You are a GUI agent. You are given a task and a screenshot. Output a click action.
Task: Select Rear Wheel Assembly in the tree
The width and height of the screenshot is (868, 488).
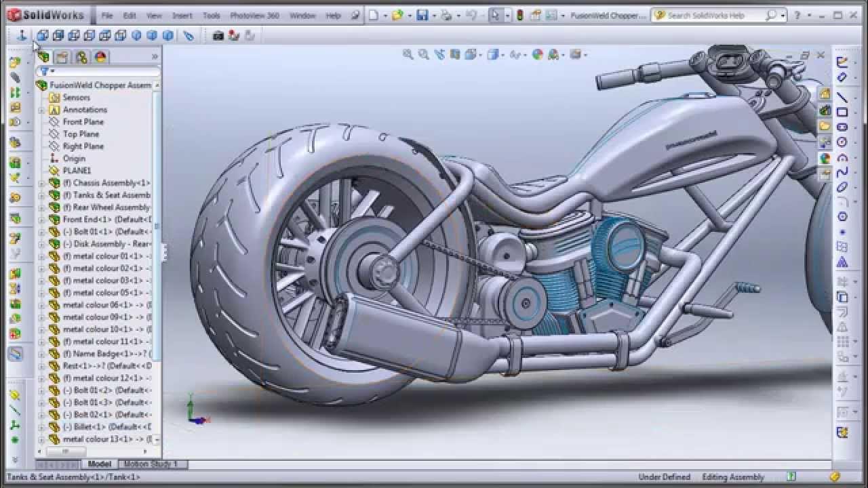pos(106,207)
